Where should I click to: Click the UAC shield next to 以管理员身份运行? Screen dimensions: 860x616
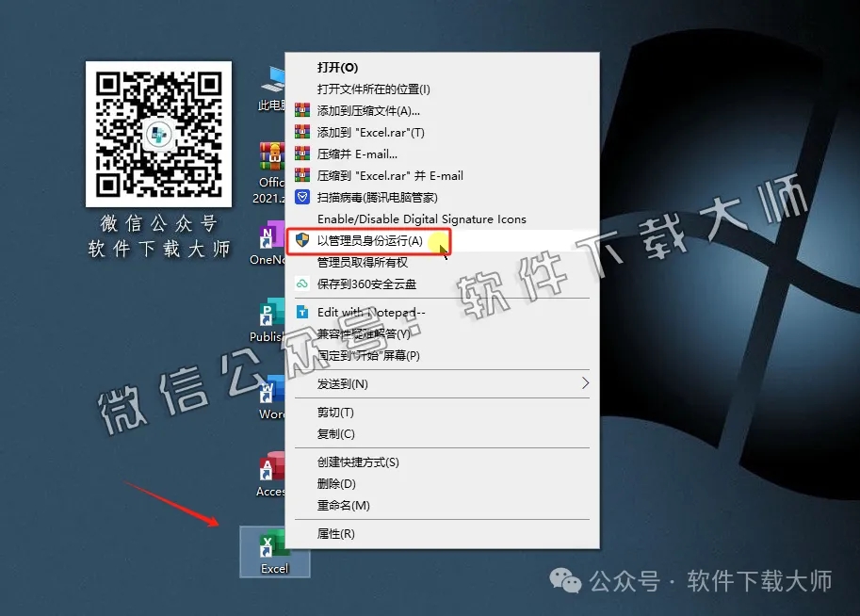coord(301,241)
